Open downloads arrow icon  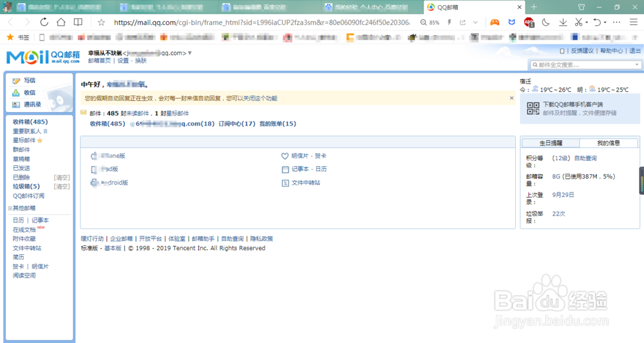563,23
